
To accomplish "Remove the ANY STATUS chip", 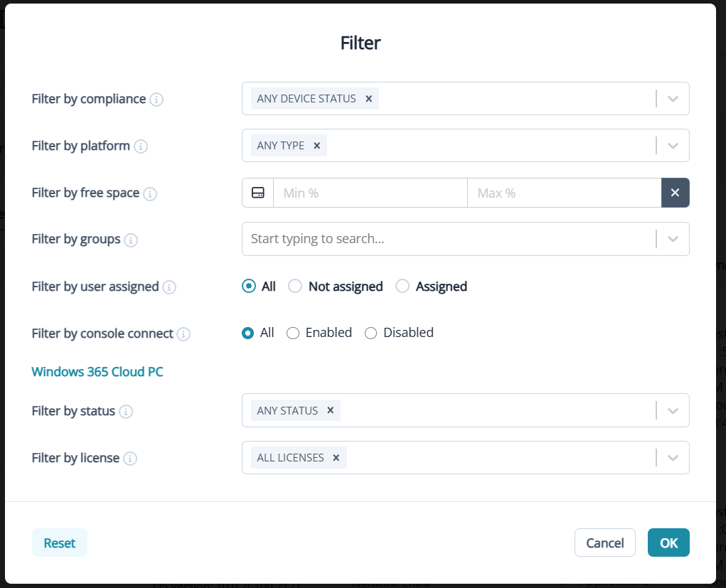I will [330, 410].
